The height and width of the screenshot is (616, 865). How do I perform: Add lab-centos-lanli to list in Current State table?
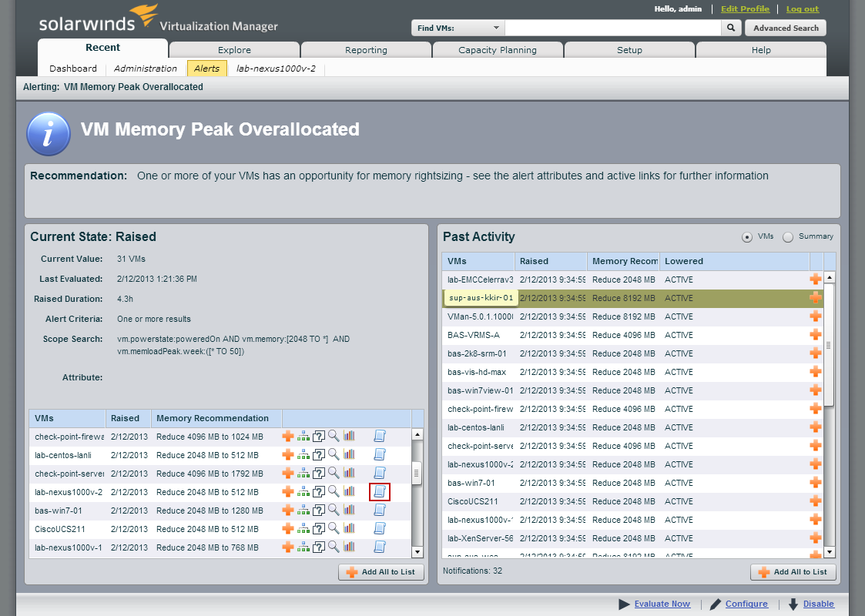287,455
